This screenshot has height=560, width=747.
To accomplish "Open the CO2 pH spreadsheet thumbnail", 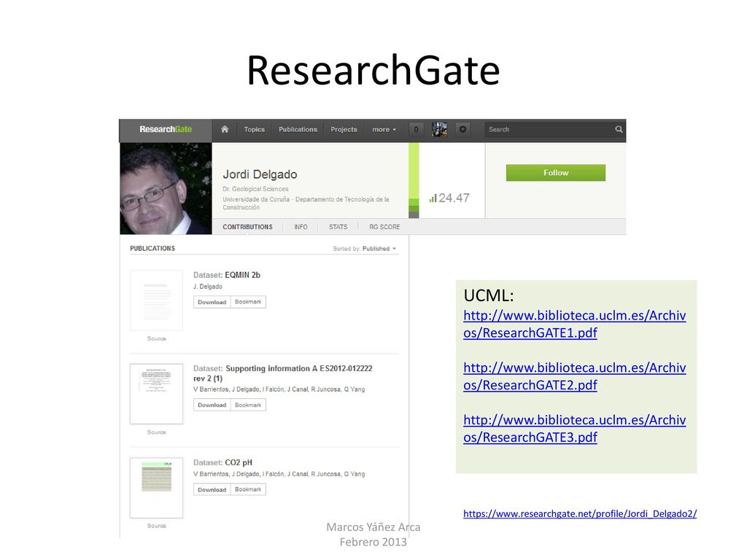I will coord(156,488).
